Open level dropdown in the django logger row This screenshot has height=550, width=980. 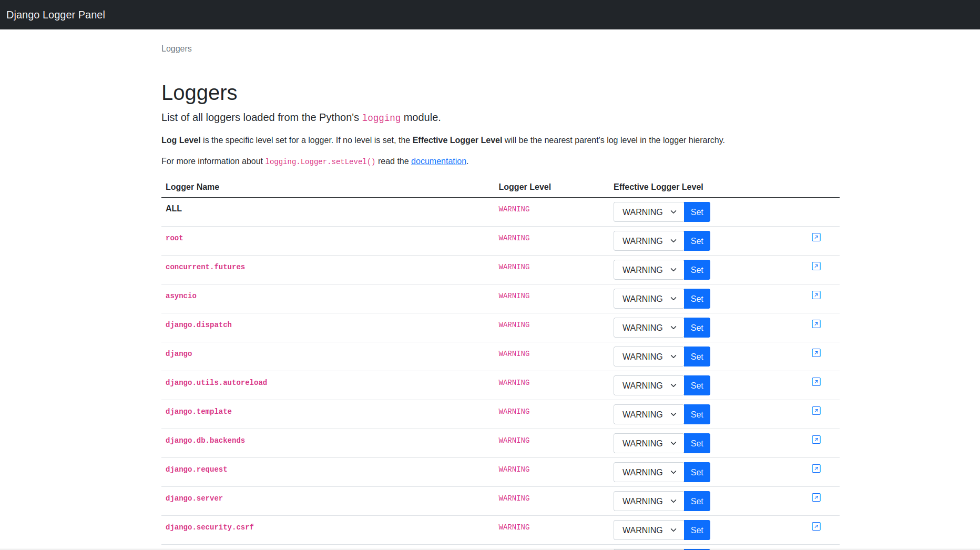[x=649, y=357]
